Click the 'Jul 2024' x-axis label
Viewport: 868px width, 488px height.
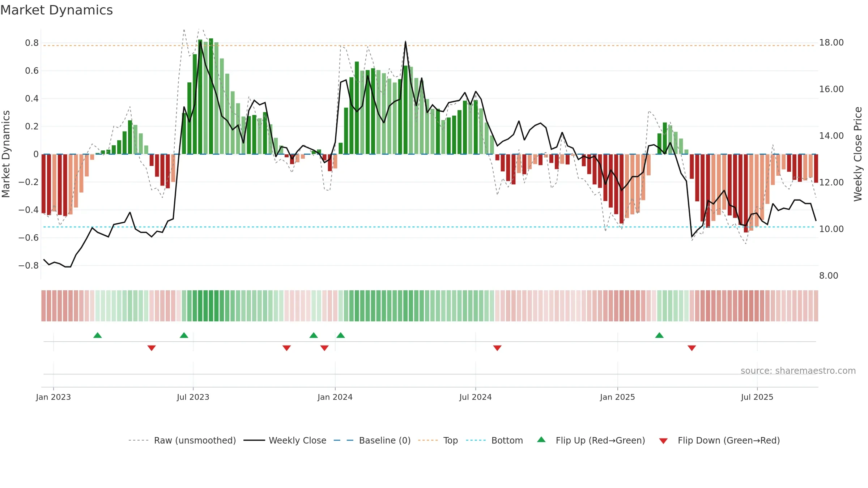(x=476, y=397)
